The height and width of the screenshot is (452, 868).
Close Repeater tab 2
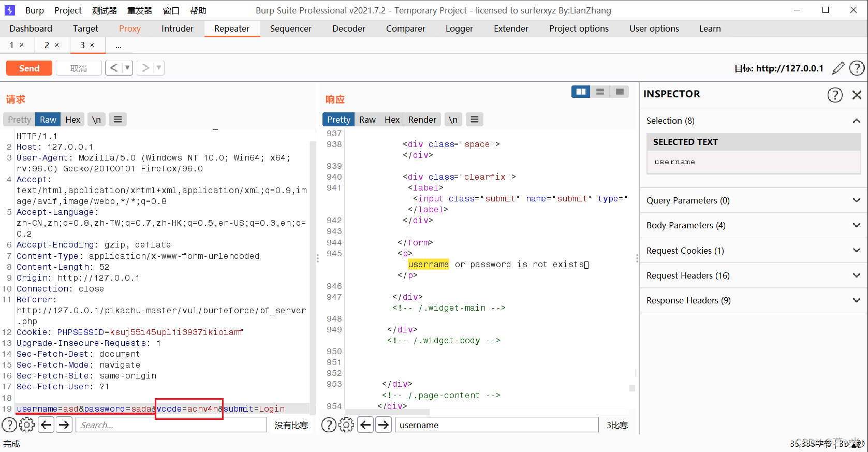(57, 45)
